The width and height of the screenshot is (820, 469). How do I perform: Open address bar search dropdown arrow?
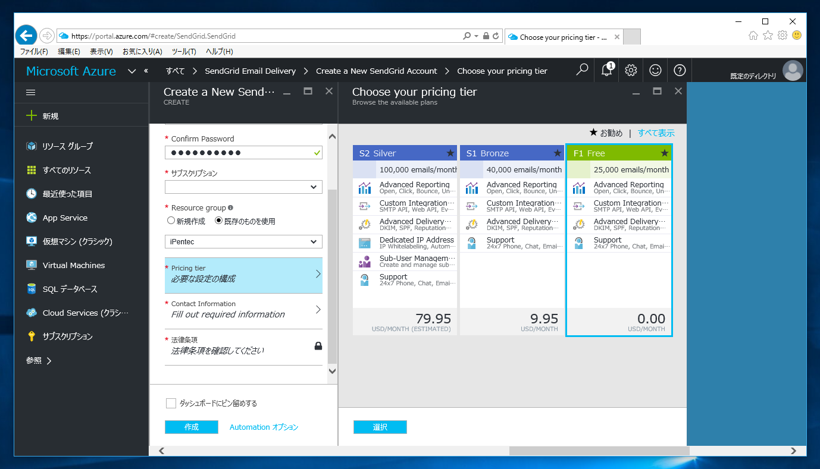tap(476, 36)
